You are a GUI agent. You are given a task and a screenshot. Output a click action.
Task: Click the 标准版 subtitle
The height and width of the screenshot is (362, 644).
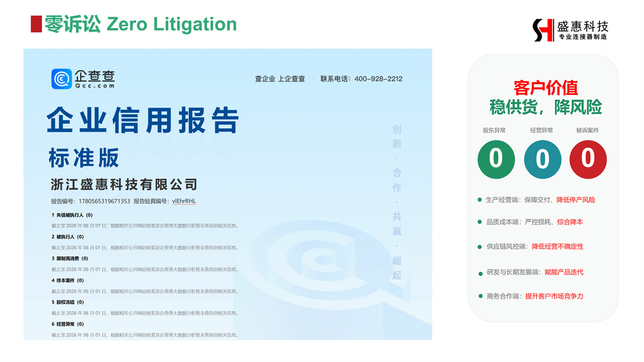click(84, 158)
